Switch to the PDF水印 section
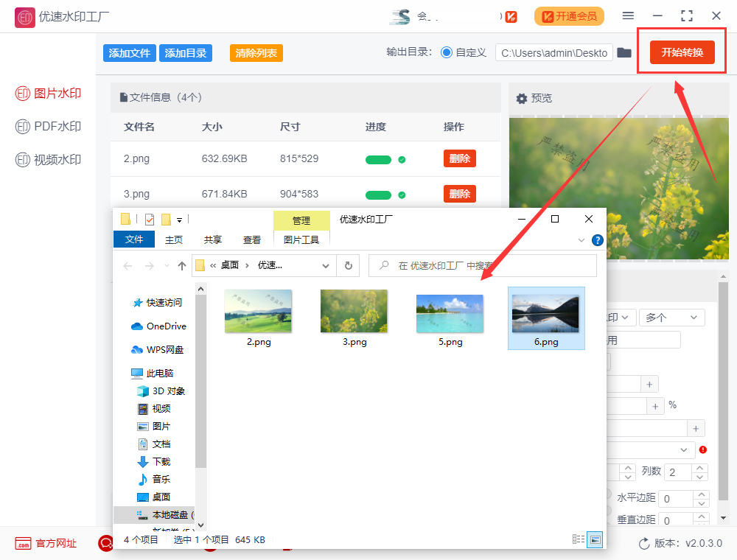Image resolution: width=737 pixels, height=560 pixels. 49,127
